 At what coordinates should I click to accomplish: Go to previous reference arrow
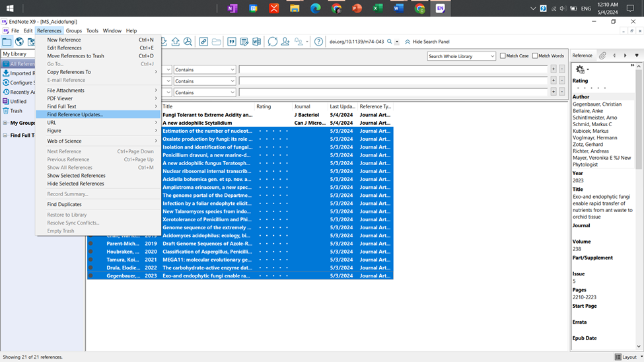(614, 55)
